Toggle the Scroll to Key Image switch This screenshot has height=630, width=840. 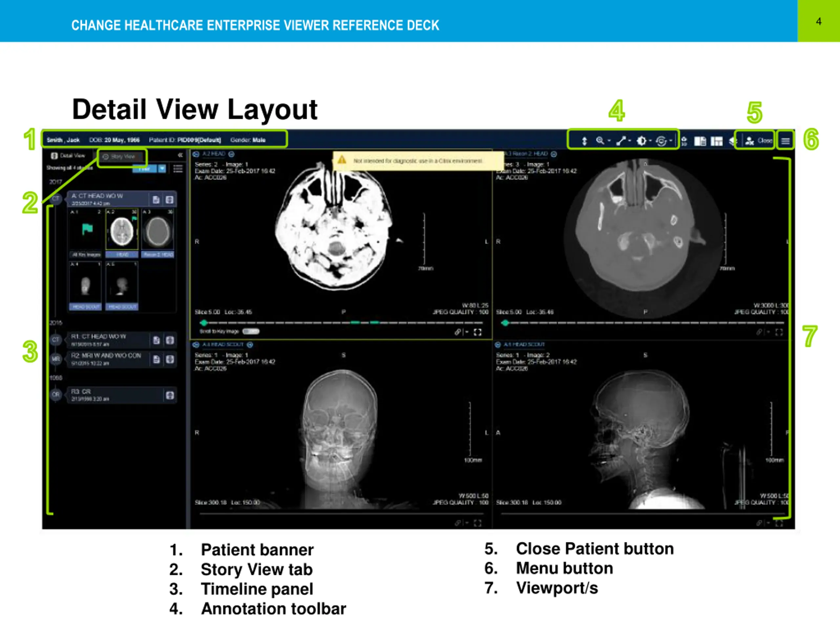pos(251,331)
